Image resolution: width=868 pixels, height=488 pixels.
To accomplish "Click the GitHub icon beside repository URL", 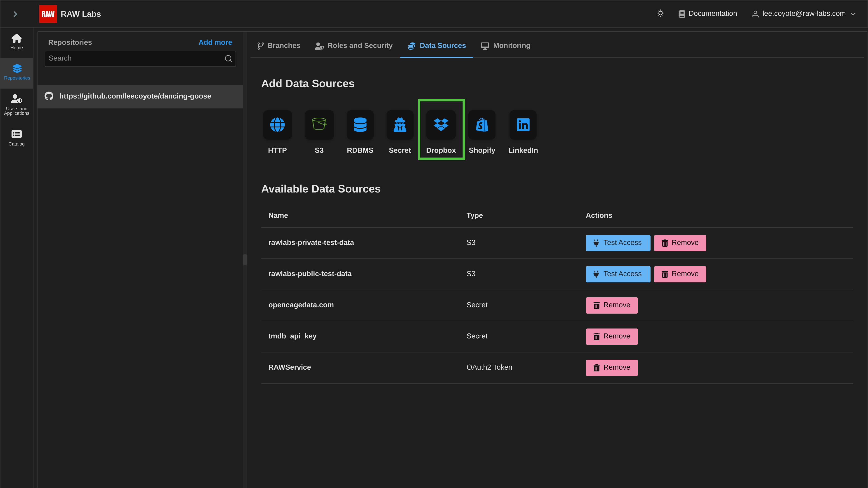I will (49, 96).
